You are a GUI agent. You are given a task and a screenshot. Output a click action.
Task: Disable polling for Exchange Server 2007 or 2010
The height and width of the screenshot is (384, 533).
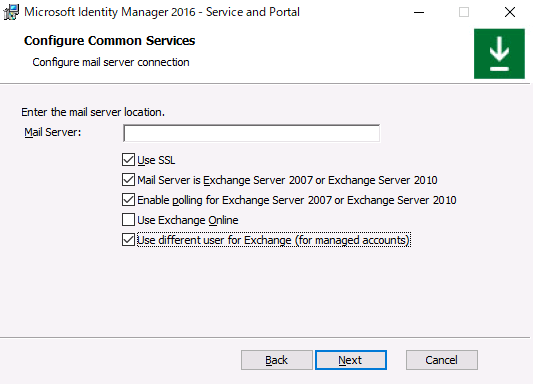click(x=128, y=200)
